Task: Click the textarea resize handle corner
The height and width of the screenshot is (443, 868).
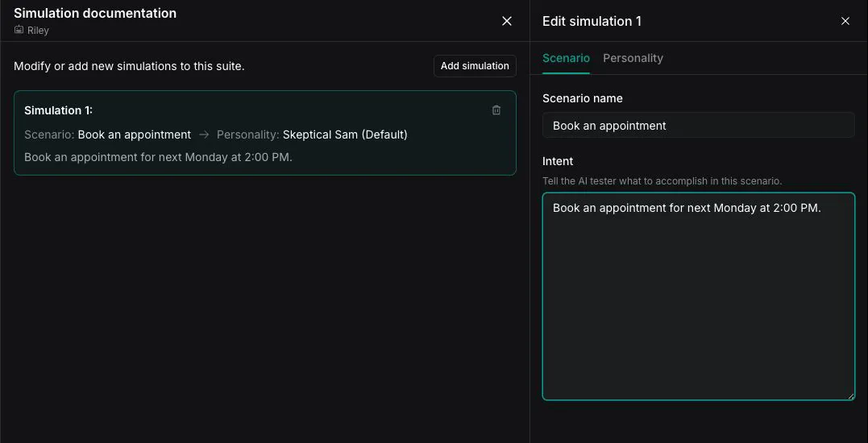Action: (x=850, y=395)
